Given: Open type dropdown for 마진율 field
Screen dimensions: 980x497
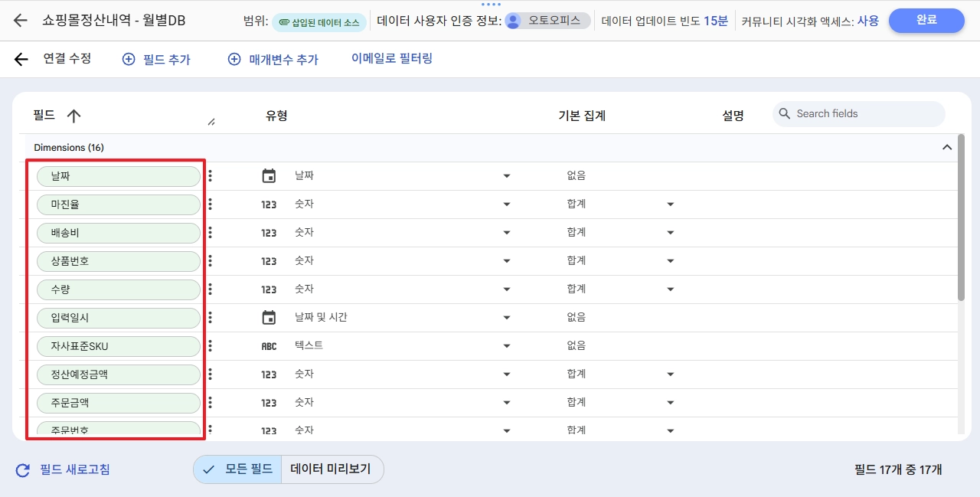Looking at the screenshot, I should [506, 204].
